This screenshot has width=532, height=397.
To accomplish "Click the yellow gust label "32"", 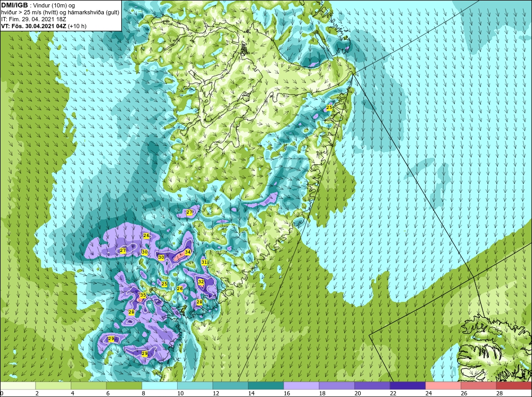I will (x=201, y=281).
